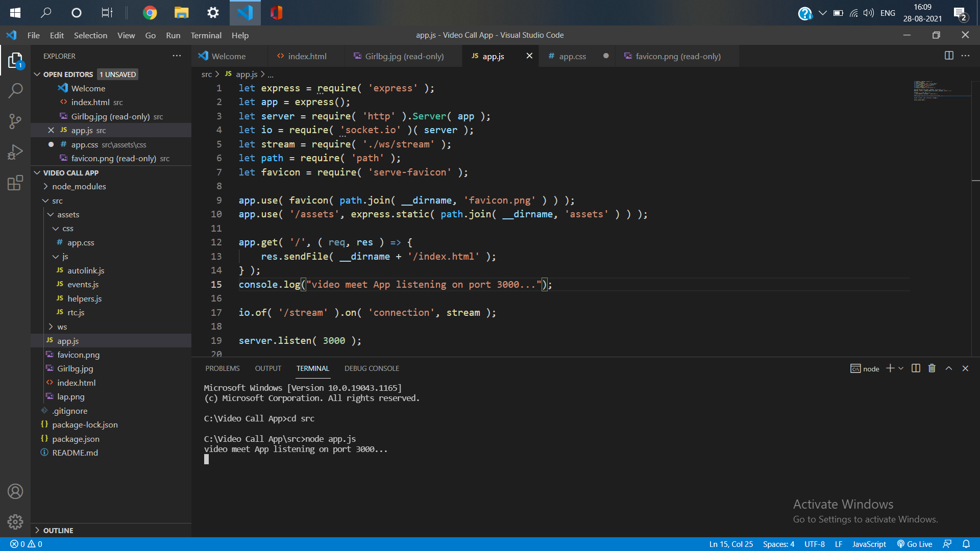Open the Terminal menu
This screenshot has width=980, height=551.
[206, 35]
